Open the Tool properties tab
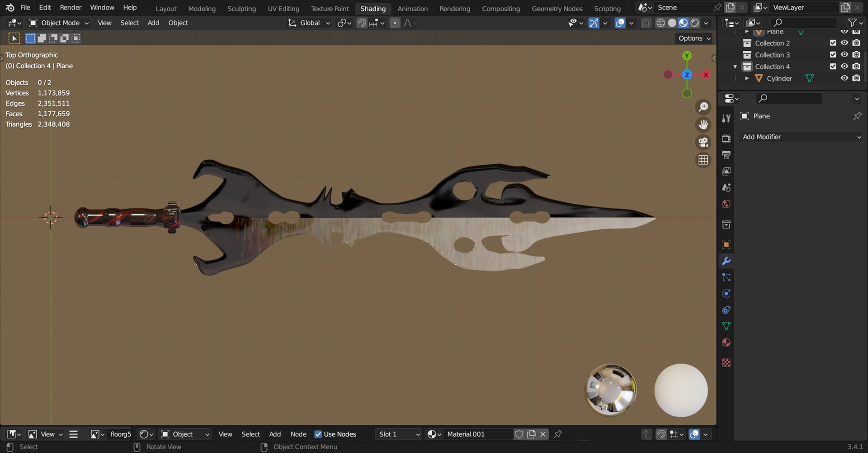Image resolution: width=868 pixels, height=453 pixels. click(726, 118)
